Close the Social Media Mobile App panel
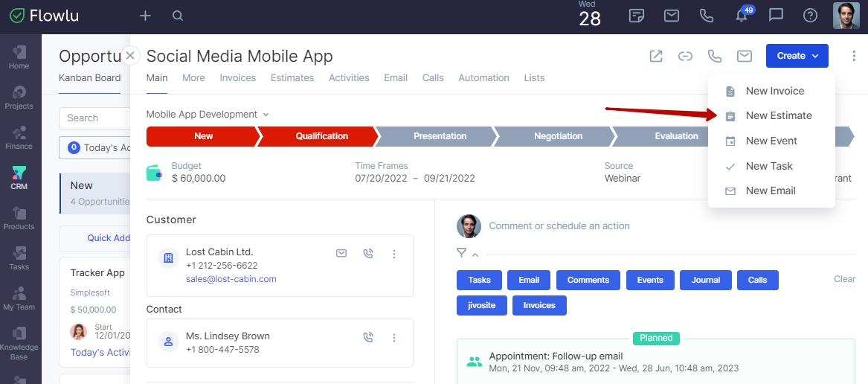This screenshot has height=384, width=868. (130, 55)
